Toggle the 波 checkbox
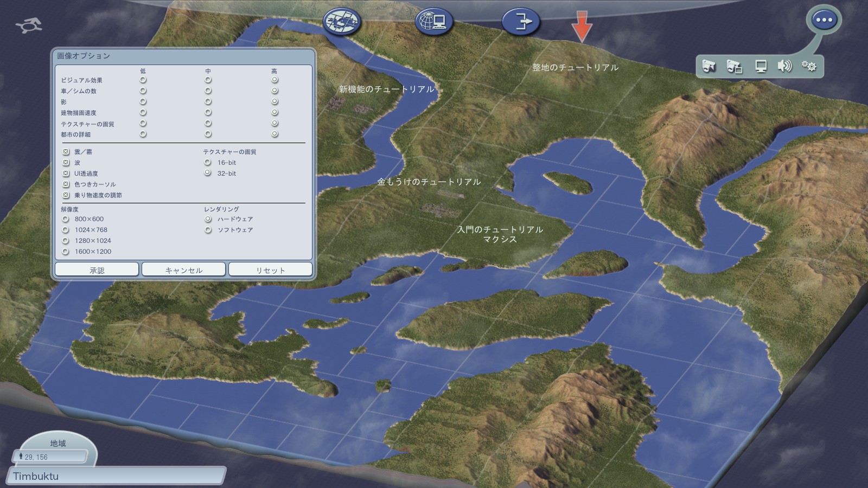Screen dimensions: 868x488 coord(66,163)
